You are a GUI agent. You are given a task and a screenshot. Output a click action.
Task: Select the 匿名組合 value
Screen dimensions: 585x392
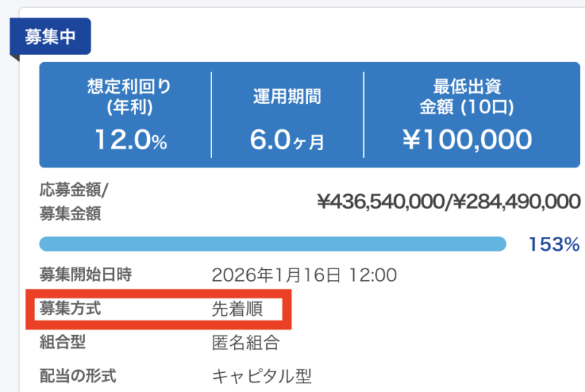245,343
